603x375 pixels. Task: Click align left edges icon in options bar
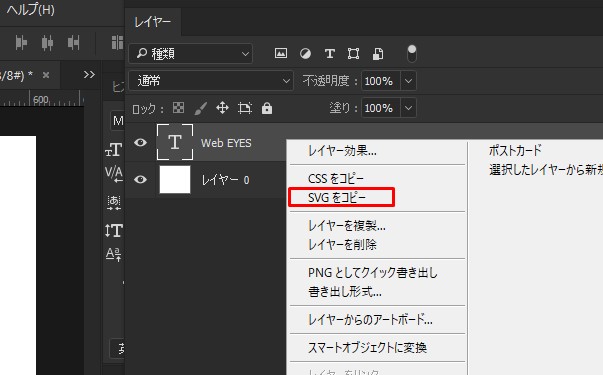(x=21, y=42)
